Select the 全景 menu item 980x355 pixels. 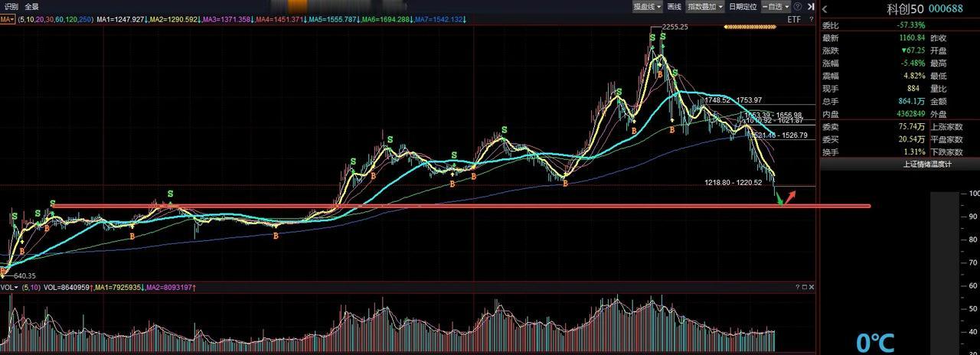click(x=31, y=7)
